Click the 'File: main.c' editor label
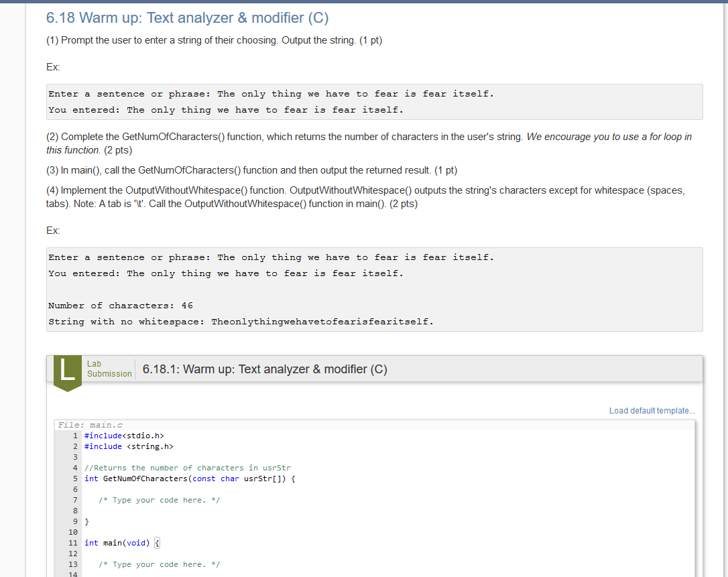This screenshot has height=577, width=728. pyautogui.click(x=90, y=425)
